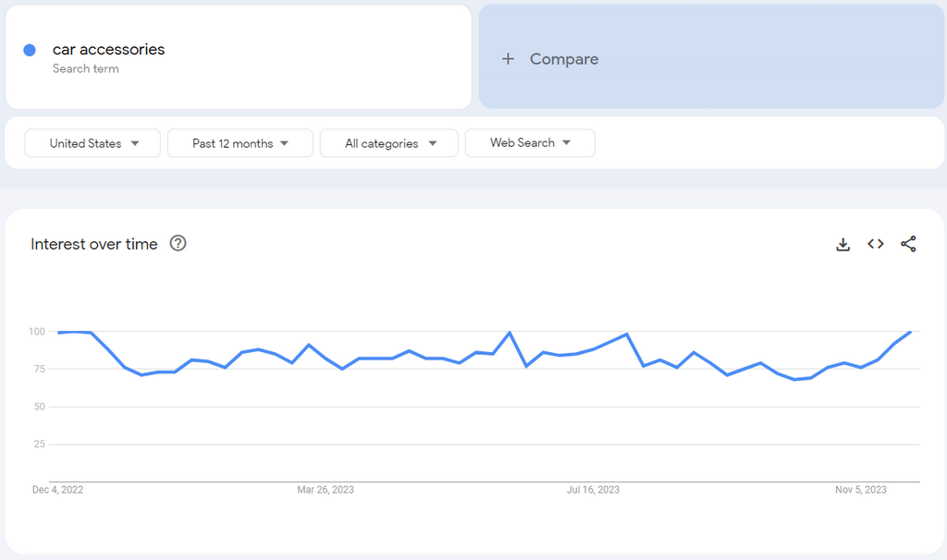Click the Nov 5, 2023 axis label
The height and width of the screenshot is (560, 947).
point(860,490)
